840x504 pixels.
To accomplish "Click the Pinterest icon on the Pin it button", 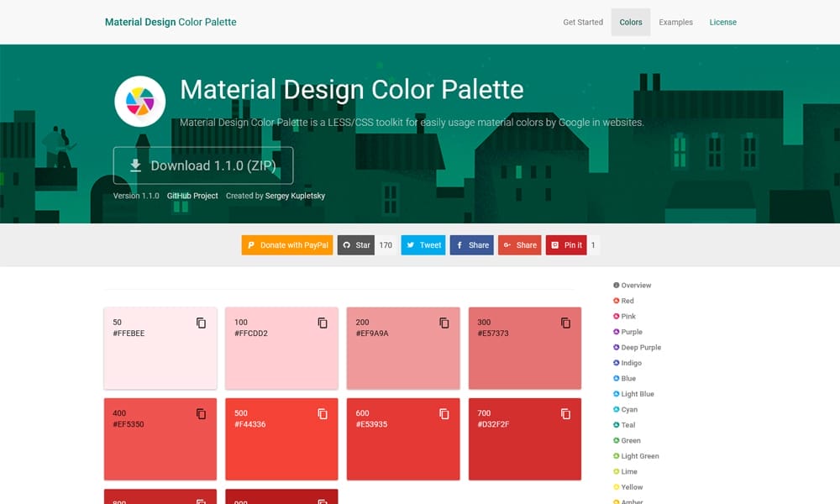I will tap(555, 244).
